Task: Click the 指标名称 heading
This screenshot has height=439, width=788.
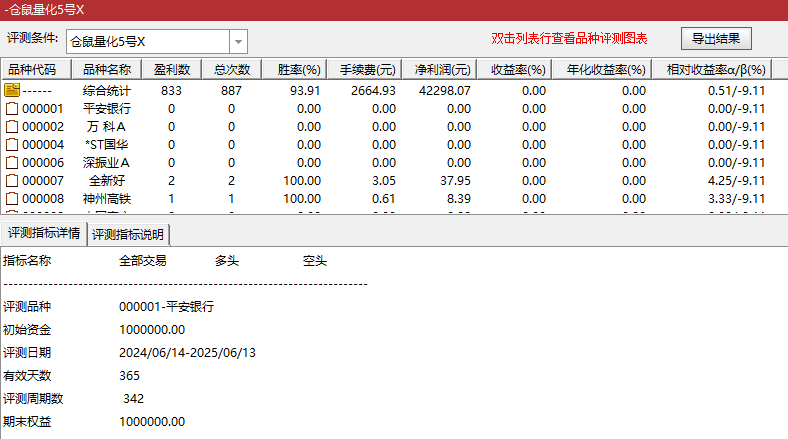Action: coord(27,261)
